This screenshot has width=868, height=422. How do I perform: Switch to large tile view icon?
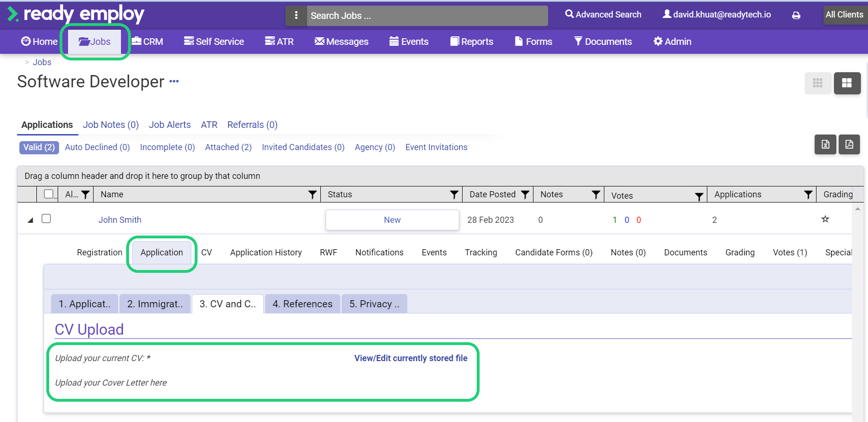coord(847,83)
